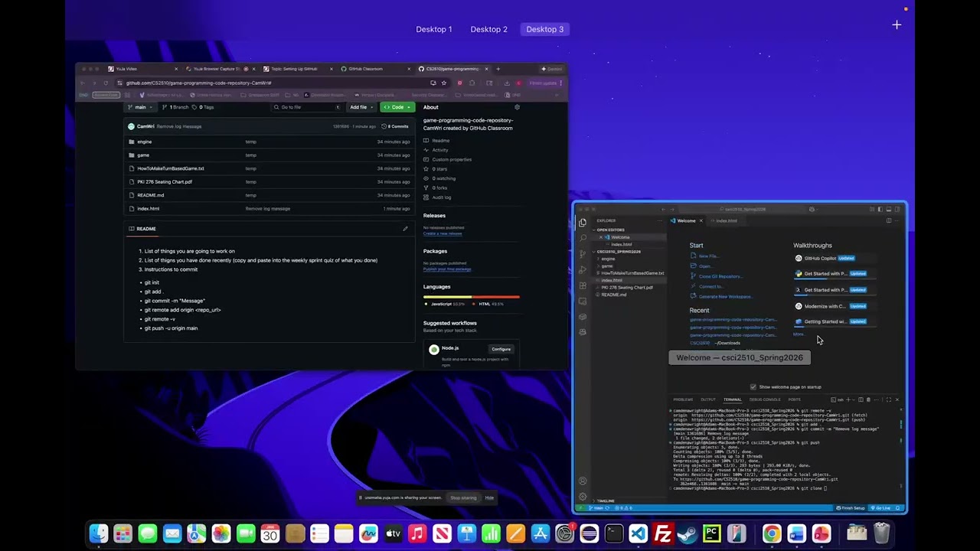Viewport: 980px width, 551px height.
Task: Add a new desktop with the plus button
Action: click(x=897, y=24)
